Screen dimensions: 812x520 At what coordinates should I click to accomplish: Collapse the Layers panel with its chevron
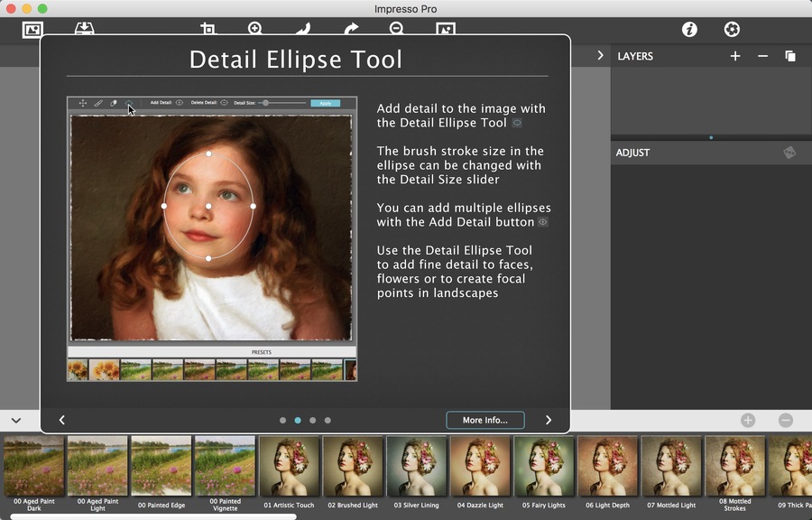click(600, 55)
